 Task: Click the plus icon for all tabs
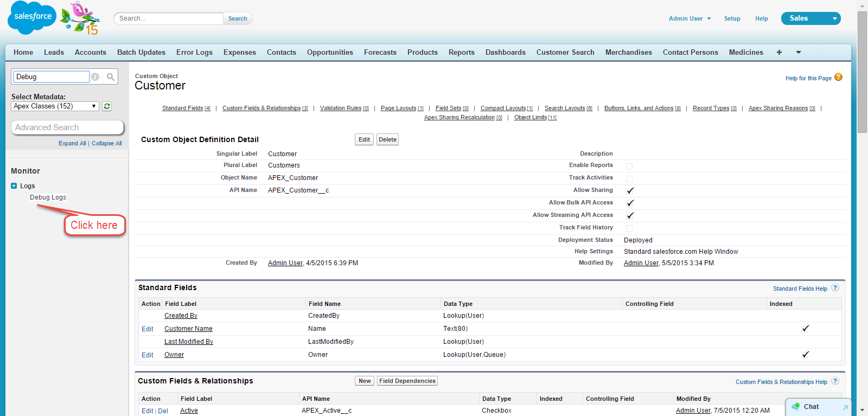tap(779, 53)
